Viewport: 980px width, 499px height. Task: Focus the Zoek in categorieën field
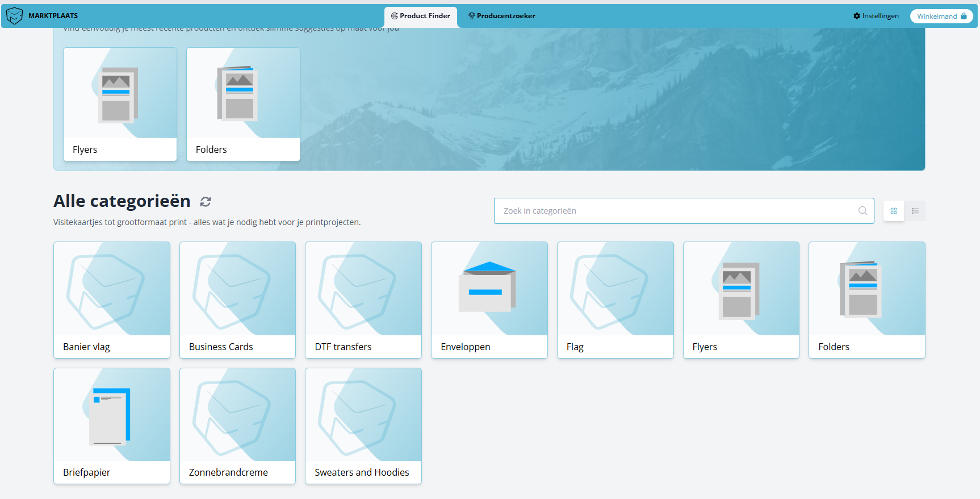pyautogui.click(x=676, y=211)
